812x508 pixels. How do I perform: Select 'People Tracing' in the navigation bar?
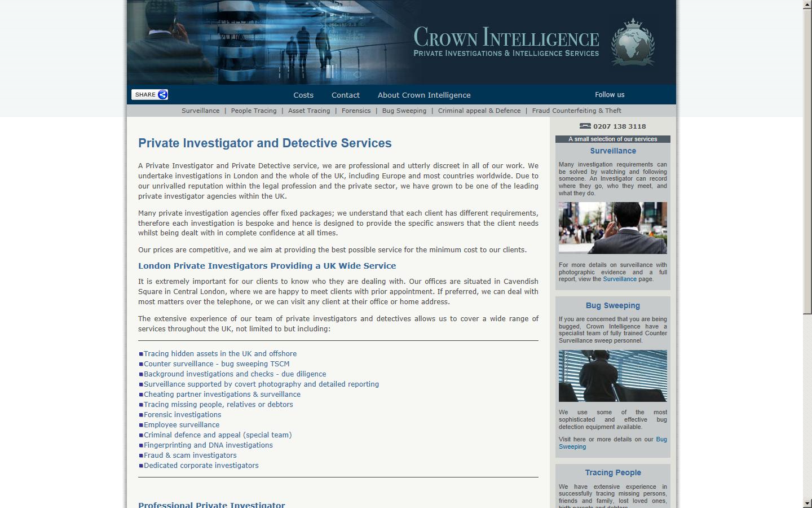click(254, 111)
